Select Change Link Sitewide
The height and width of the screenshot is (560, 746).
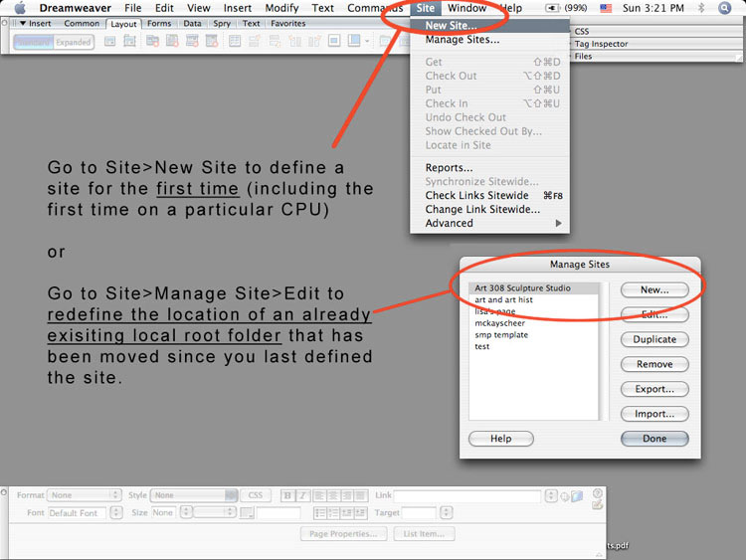(490, 209)
